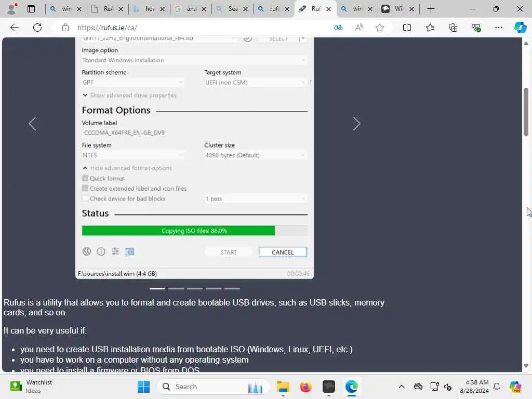532x399 pixels.
Task: Open the notifications bell
Action: tap(497, 387)
